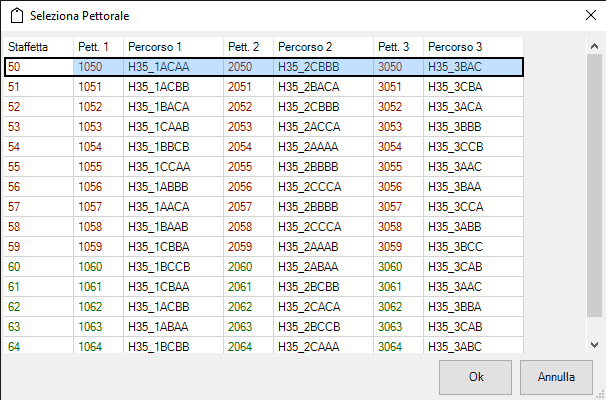Click the scrollbar down arrow
Screen dimensions: 606x400
[x=594, y=344]
